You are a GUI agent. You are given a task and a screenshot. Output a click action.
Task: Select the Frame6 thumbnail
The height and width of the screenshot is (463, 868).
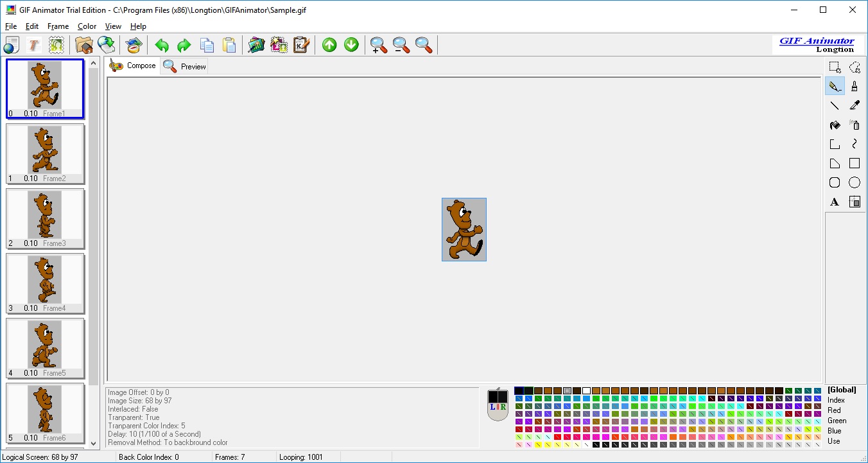point(45,413)
